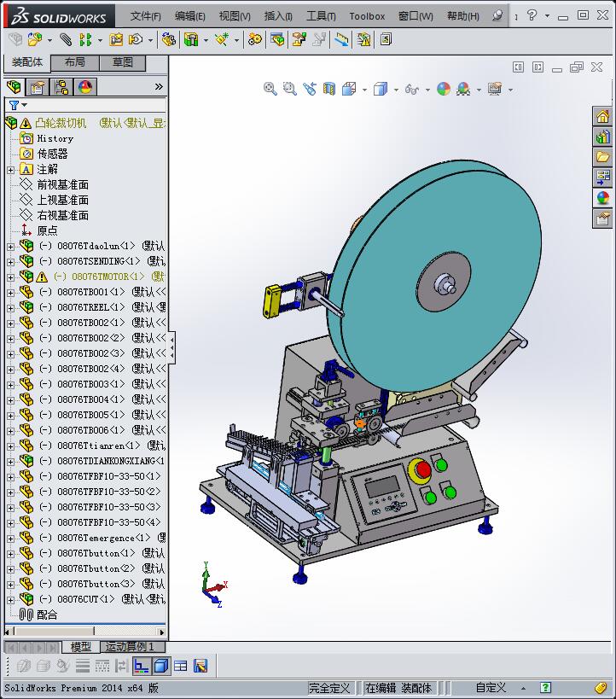Select 原点 origin item
This screenshot has height=699, width=616.
(x=47, y=230)
